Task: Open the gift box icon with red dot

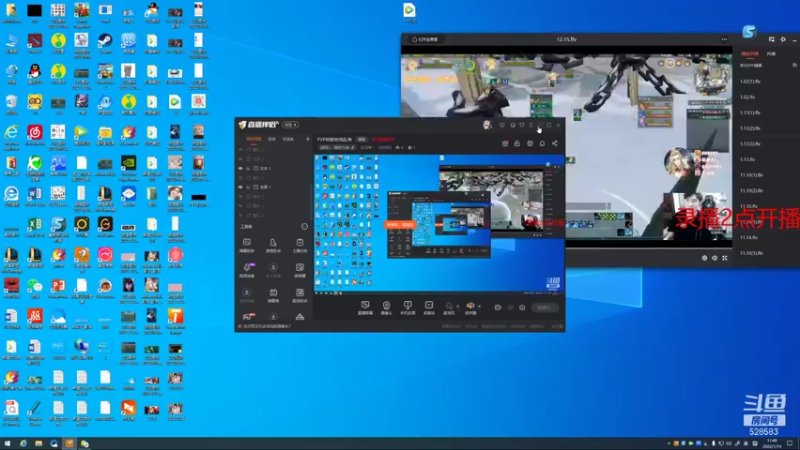Action: click(x=505, y=143)
